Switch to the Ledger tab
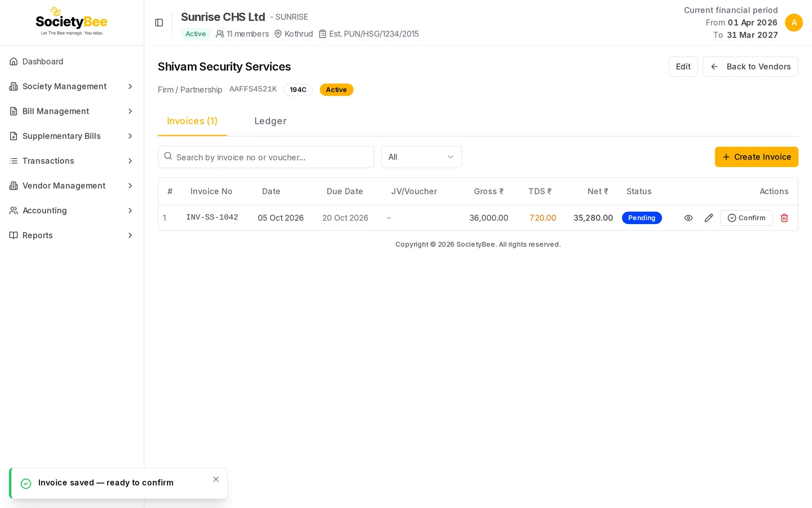This screenshot has height=508, width=812. coord(270,121)
